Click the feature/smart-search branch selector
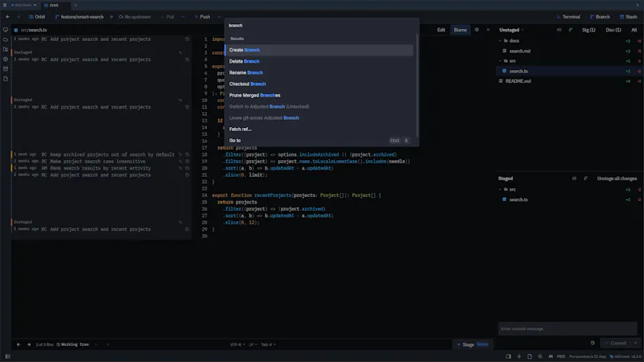 pos(79,17)
